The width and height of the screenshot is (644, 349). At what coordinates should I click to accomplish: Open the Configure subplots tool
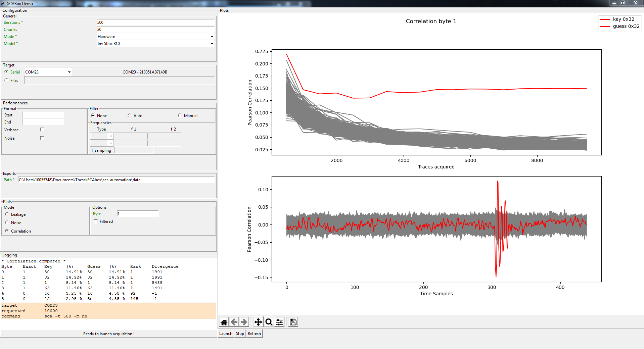[x=279, y=322]
